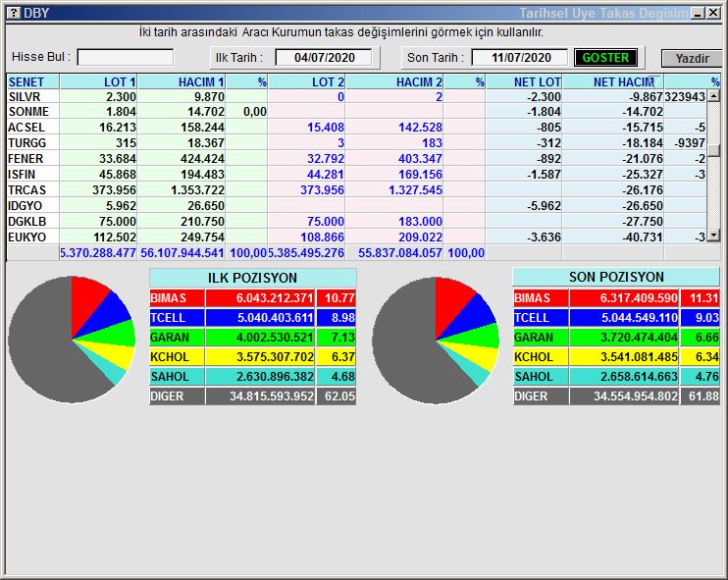Click the gray DIGER swatch in ILK POZISYON
Image resolution: width=728 pixels, height=580 pixels.
click(x=177, y=396)
